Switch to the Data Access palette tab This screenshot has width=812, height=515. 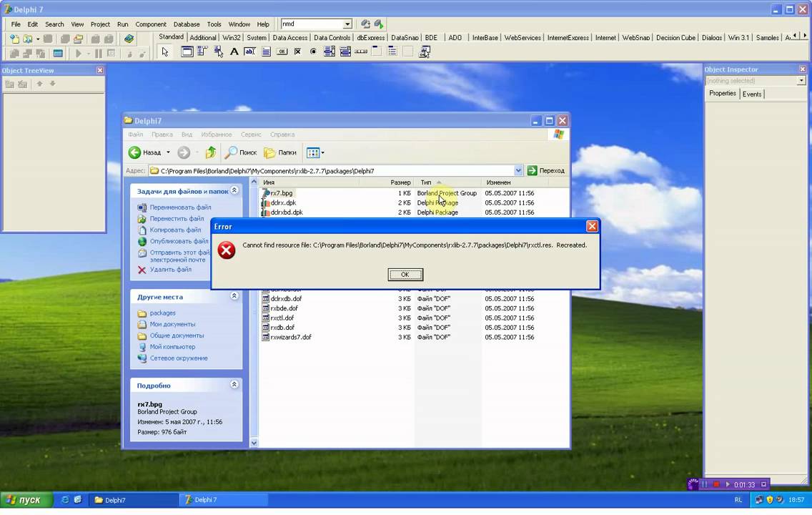click(x=290, y=38)
